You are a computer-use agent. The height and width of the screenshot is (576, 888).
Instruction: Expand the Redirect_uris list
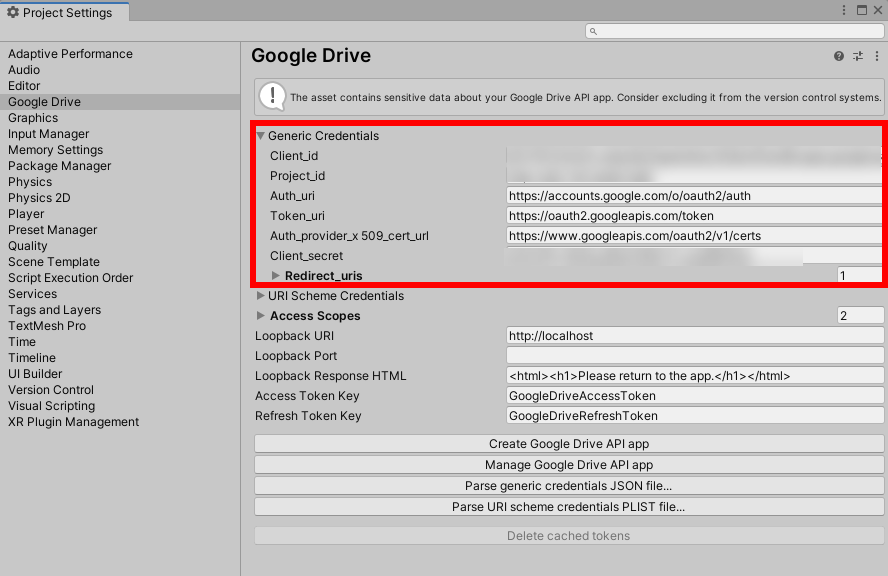click(x=276, y=275)
